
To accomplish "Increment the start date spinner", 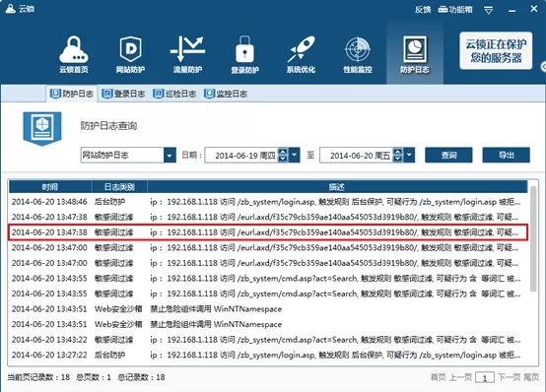I will point(283,152).
